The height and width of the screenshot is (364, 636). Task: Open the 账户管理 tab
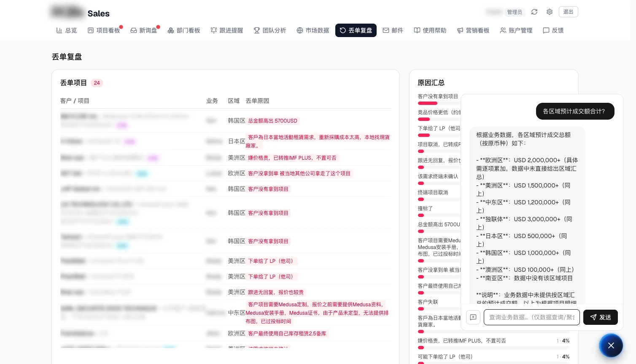516,30
